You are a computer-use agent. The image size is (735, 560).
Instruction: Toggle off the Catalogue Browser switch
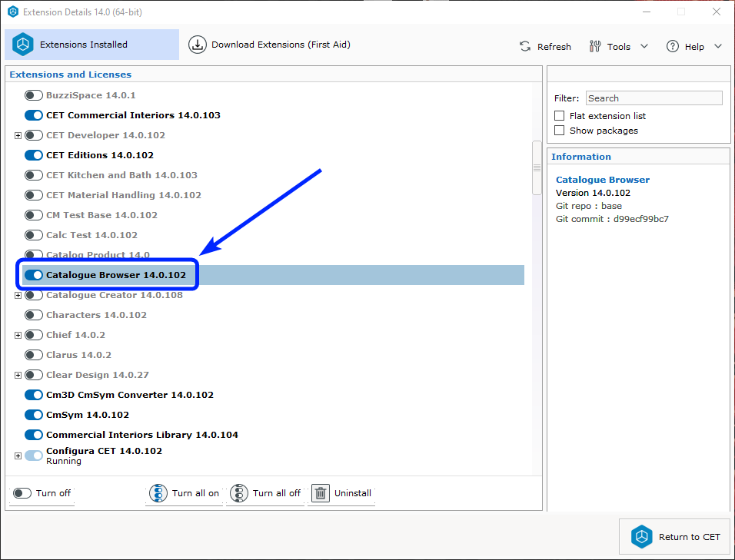pos(34,275)
